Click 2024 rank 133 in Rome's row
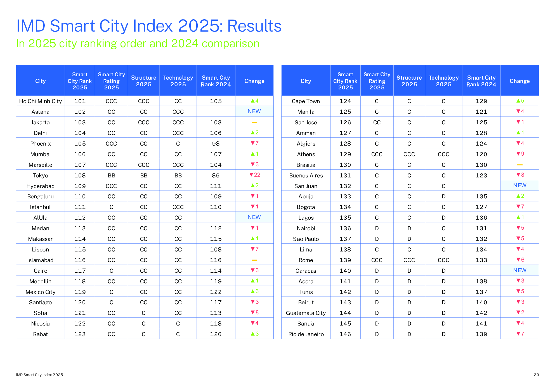The width and height of the screenshot is (555, 392). (481, 260)
